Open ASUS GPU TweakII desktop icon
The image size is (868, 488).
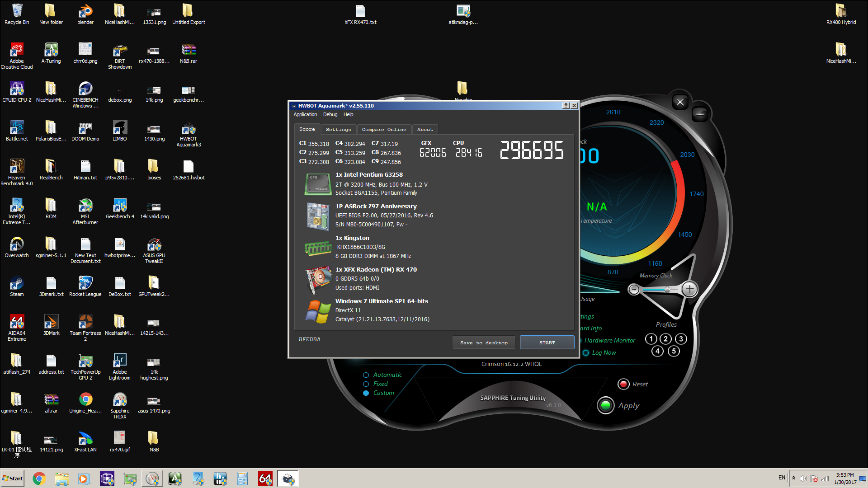coord(154,250)
